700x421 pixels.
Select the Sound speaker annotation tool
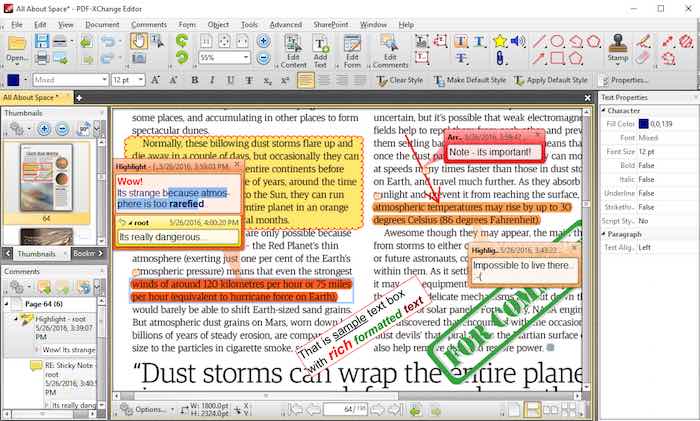pyautogui.click(x=517, y=42)
